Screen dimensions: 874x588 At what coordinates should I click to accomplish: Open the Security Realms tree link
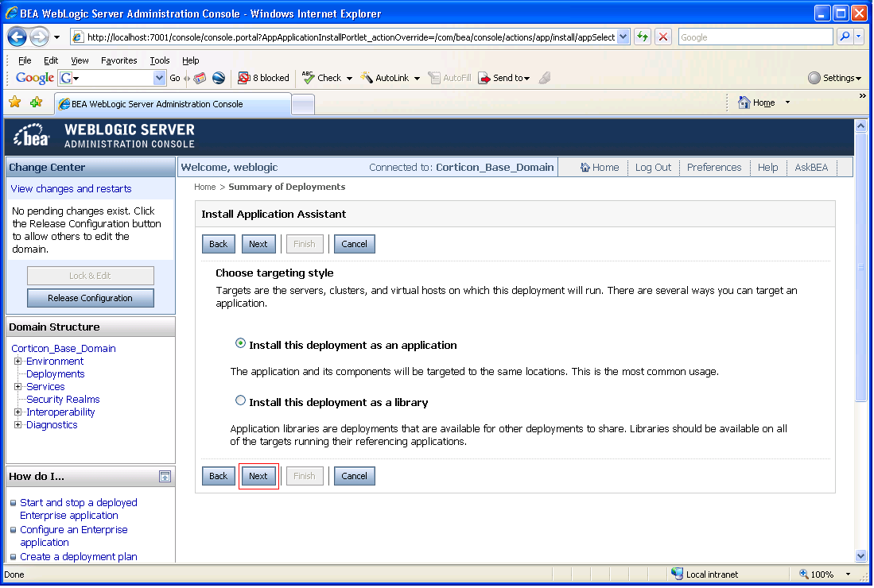(63, 400)
